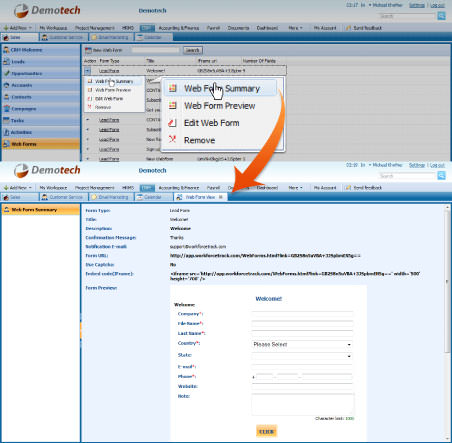Close the Web Form View tab
The image size is (452, 443).
point(220,197)
